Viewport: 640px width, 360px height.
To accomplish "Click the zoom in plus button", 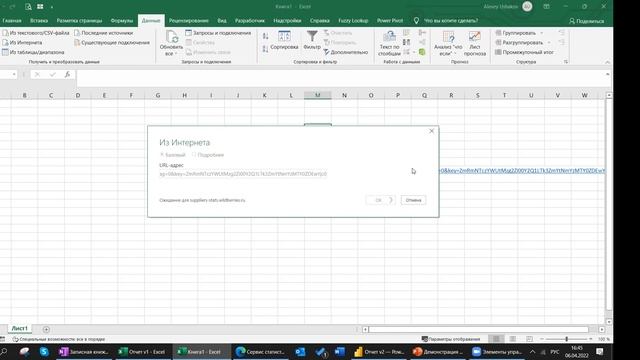I will coord(590,339).
